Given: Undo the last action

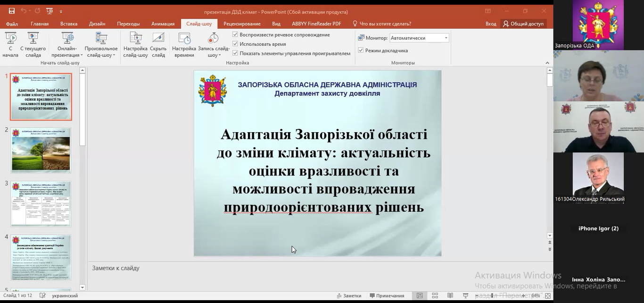Looking at the screenshot, I should 24,11.
